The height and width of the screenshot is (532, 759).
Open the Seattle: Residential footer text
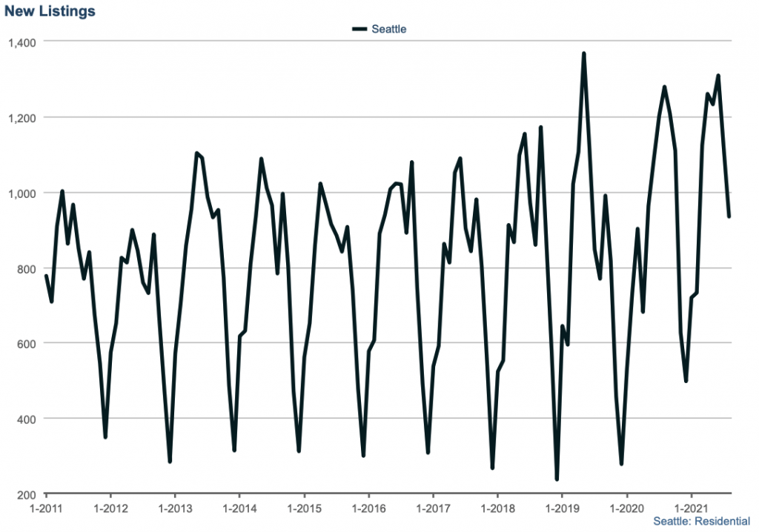(701, 522)
